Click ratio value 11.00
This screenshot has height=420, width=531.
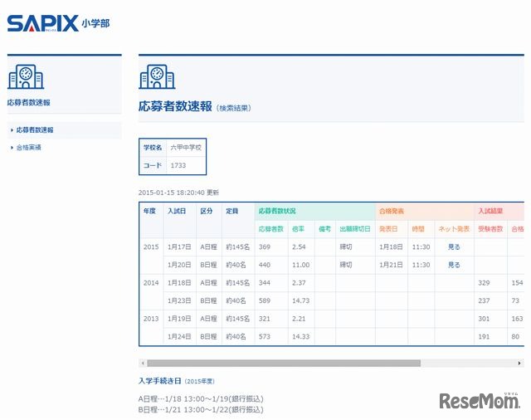300,265
